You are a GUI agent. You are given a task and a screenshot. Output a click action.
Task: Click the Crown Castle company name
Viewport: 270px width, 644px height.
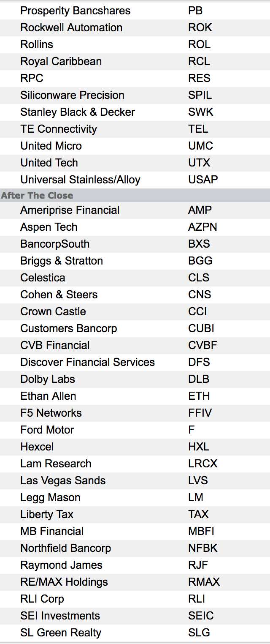pyautogui.click(x=53, y=311)
